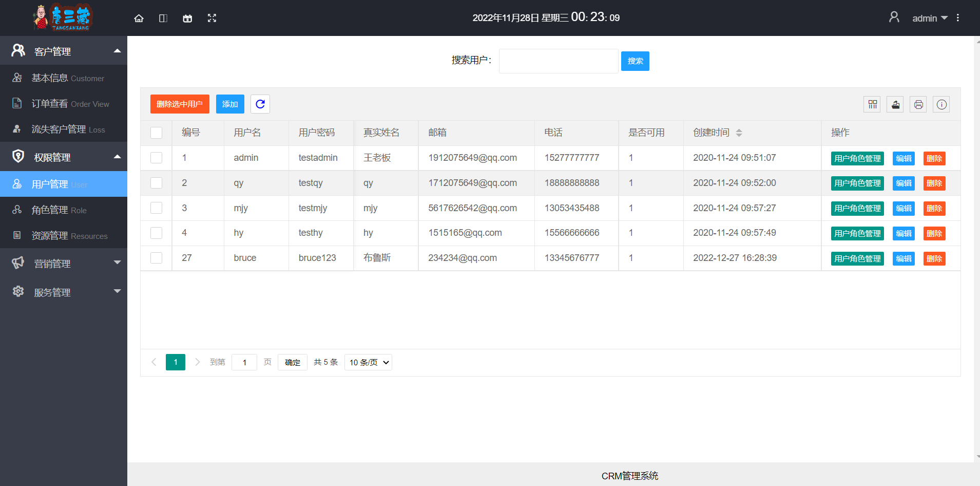Toggle the sidebar layout icon in the header
Image resolution: width=980 pixels, height=486 pixels.
pos(163,18)
